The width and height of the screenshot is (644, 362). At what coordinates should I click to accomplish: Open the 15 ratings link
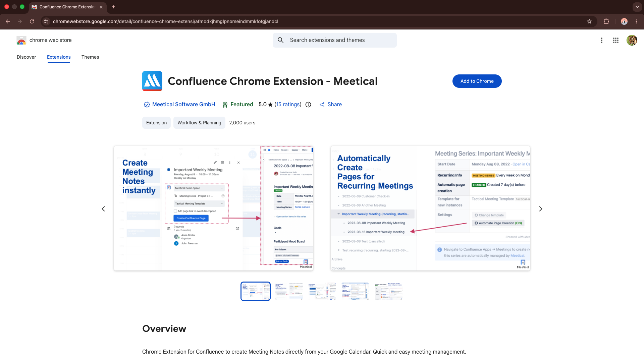[x=288, y=105]
